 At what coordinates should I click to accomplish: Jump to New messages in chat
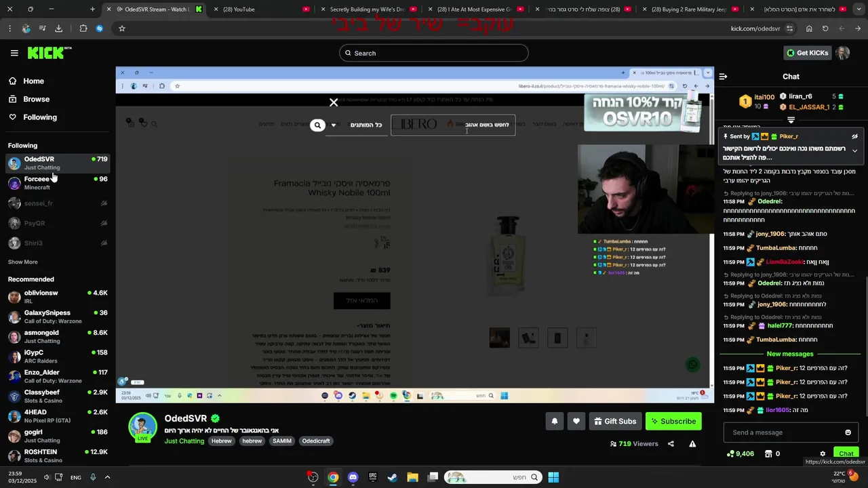790,354
